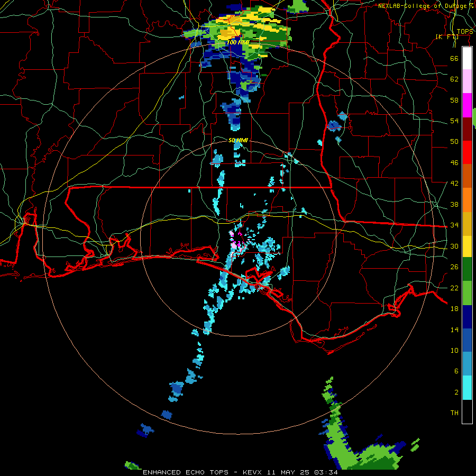Click the navy blue legend swatch
This screenshot has height=476, width=476.
(x=467, y=317)
